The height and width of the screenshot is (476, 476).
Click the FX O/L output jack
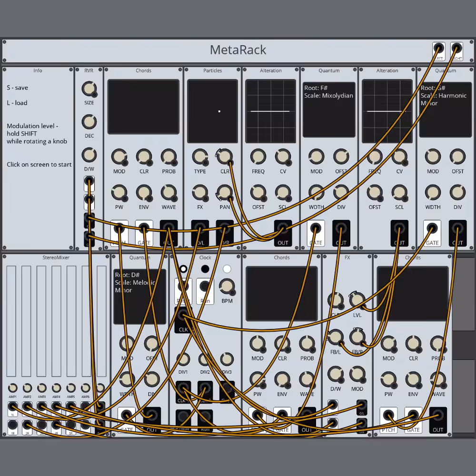click(x=362, y=405)
